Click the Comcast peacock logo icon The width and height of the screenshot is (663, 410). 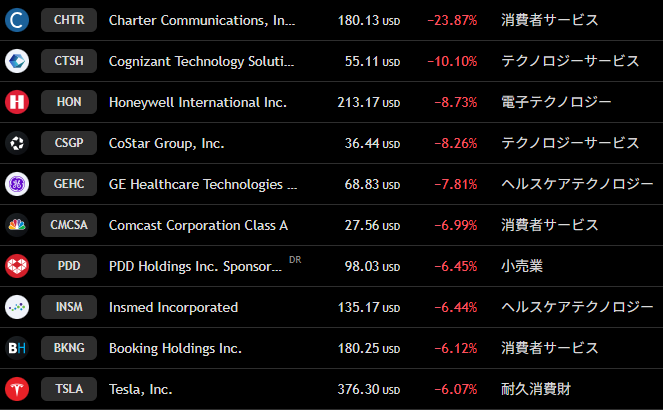point(17,225)
